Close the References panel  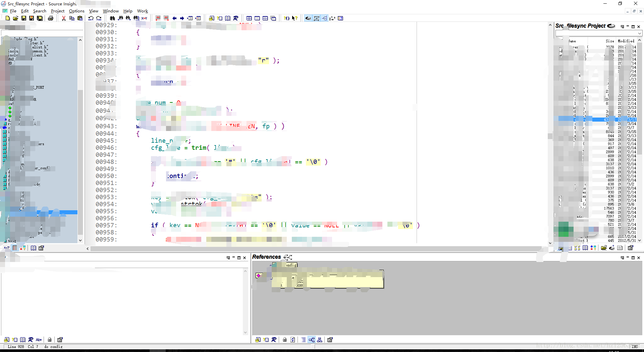639,258
